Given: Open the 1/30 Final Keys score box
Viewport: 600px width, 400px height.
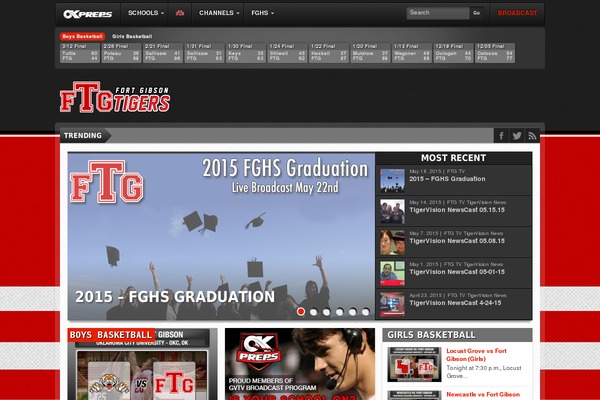Looking at the screenshot, I should click(246, 53).
